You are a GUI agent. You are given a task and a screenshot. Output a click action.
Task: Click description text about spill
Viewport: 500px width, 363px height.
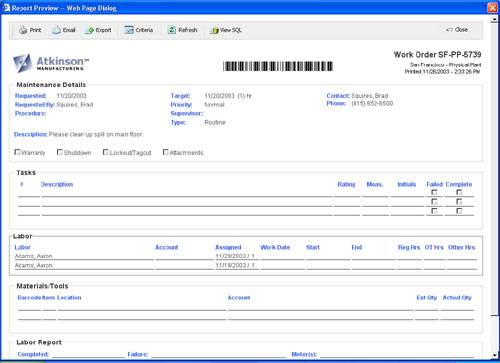click(96, 134)
